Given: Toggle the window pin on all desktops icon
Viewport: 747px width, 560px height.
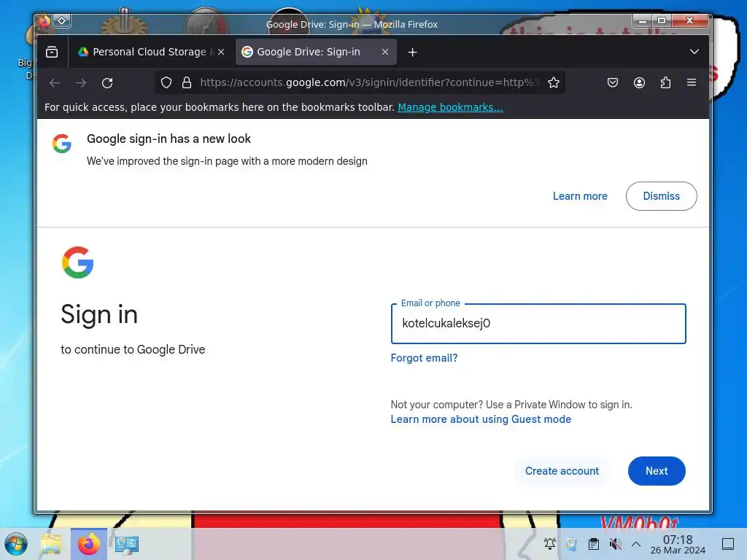Looking at the screenshot, I should (x=62, y=21).
